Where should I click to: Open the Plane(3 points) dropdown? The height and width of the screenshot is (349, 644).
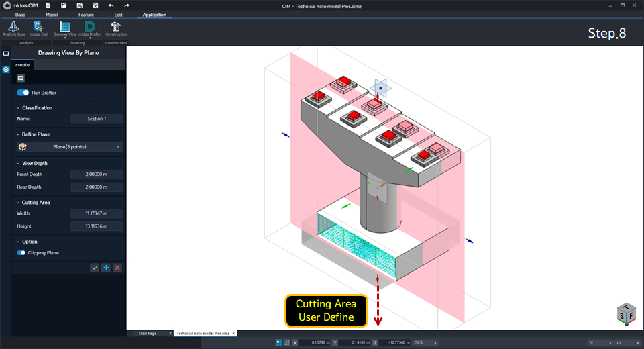pos(69,147)
